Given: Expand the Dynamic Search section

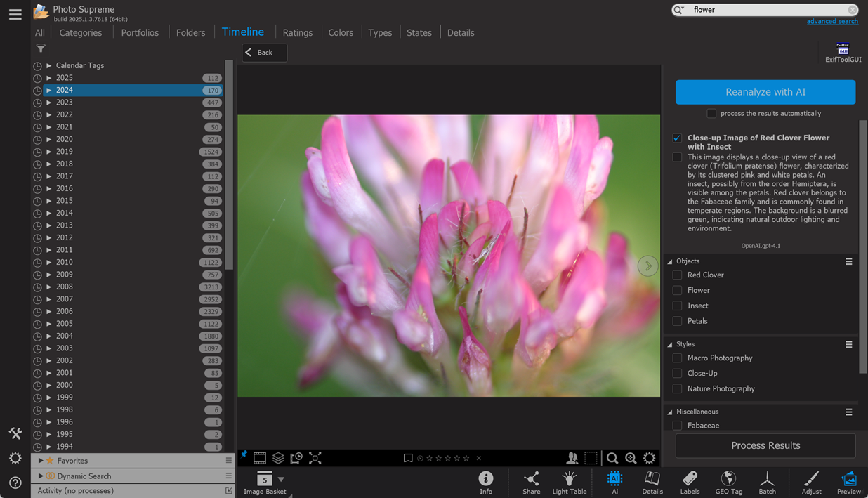Looking at the screenshot, I should coord(41,476).
